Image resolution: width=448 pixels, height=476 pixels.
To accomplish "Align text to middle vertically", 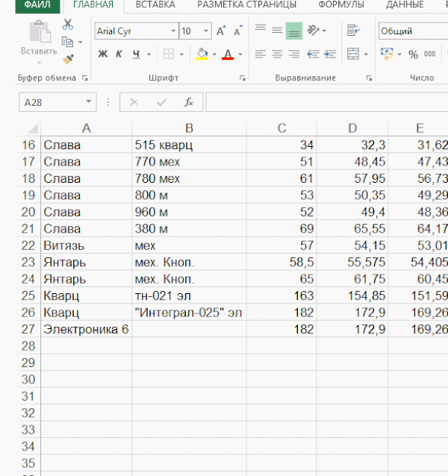I will pos(277,31).
